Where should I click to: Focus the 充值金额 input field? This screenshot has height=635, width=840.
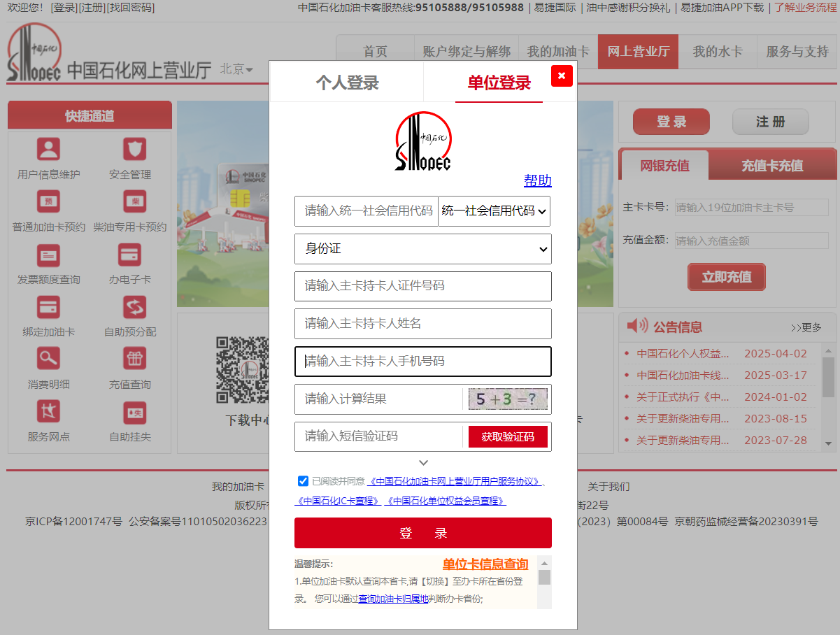pyautogui.click(x=752, y=241)
